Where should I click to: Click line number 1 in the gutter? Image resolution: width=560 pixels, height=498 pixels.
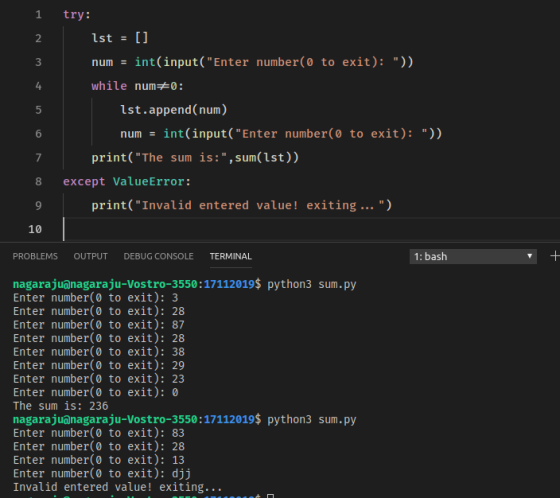(38, 15)
